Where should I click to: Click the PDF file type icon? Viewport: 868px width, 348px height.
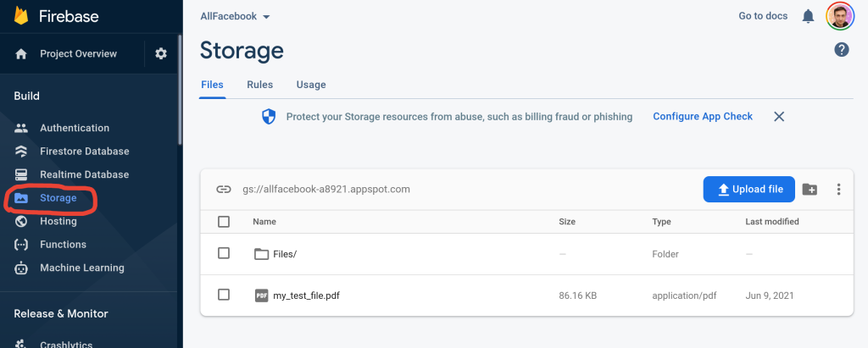[x=261, y=296]
